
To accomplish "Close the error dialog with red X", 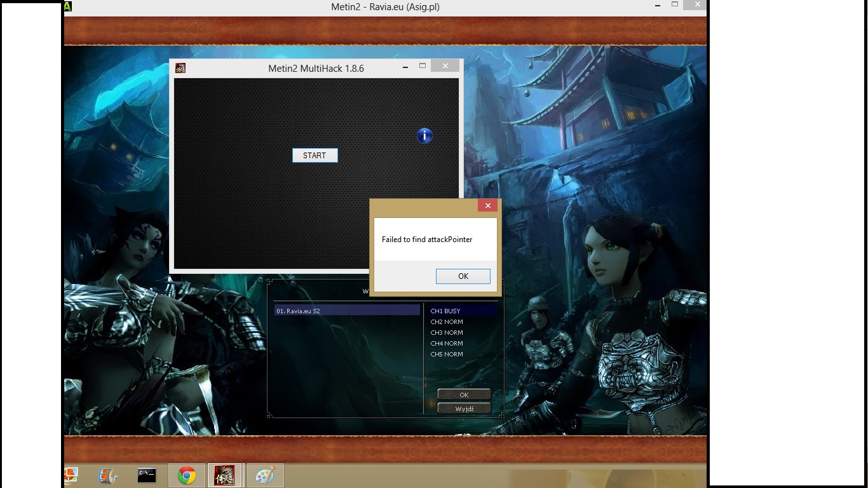I will click(487, 205).
